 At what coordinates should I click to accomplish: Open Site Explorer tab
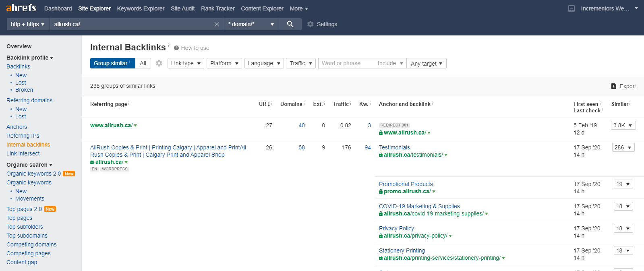tap(94, 8)
